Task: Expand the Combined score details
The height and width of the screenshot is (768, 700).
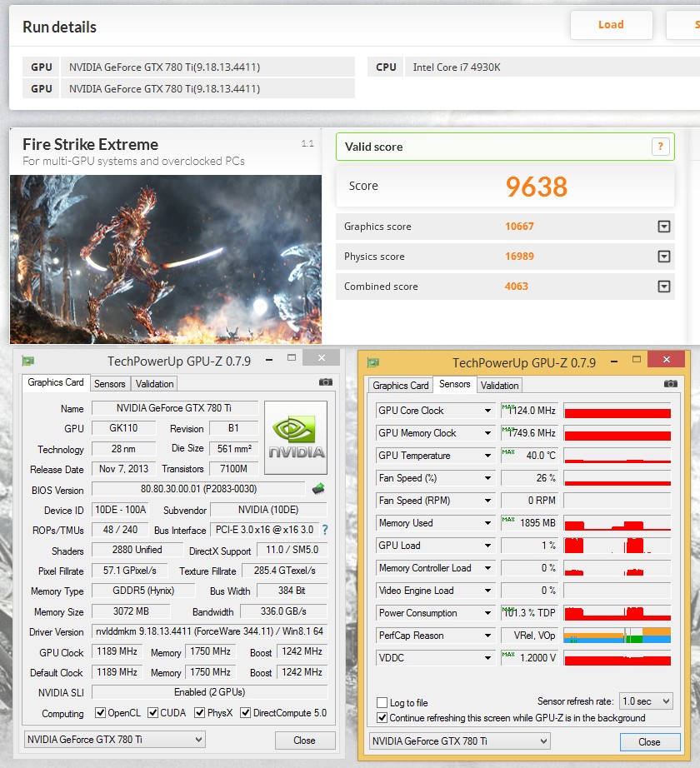Action: pos(664,287)
